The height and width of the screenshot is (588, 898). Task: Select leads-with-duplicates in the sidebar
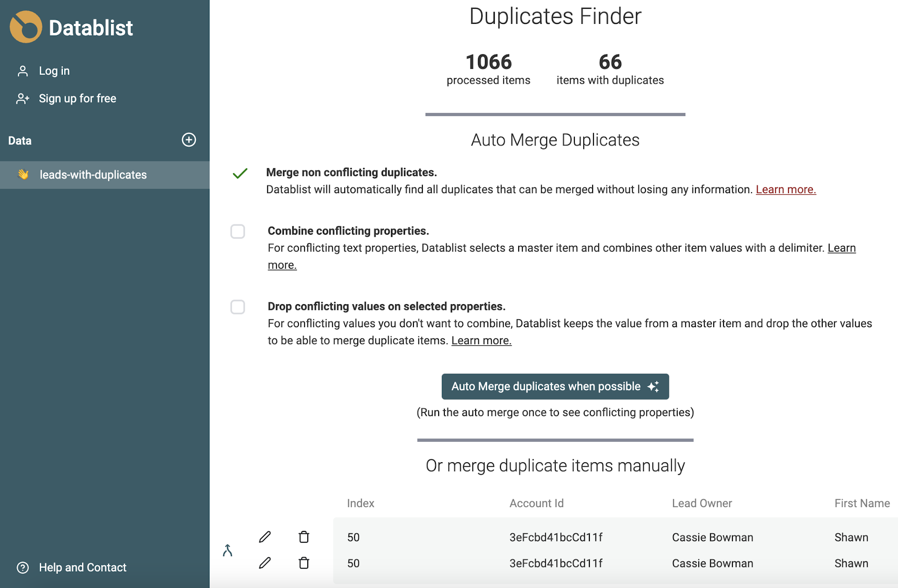click(x=93, y=174)
